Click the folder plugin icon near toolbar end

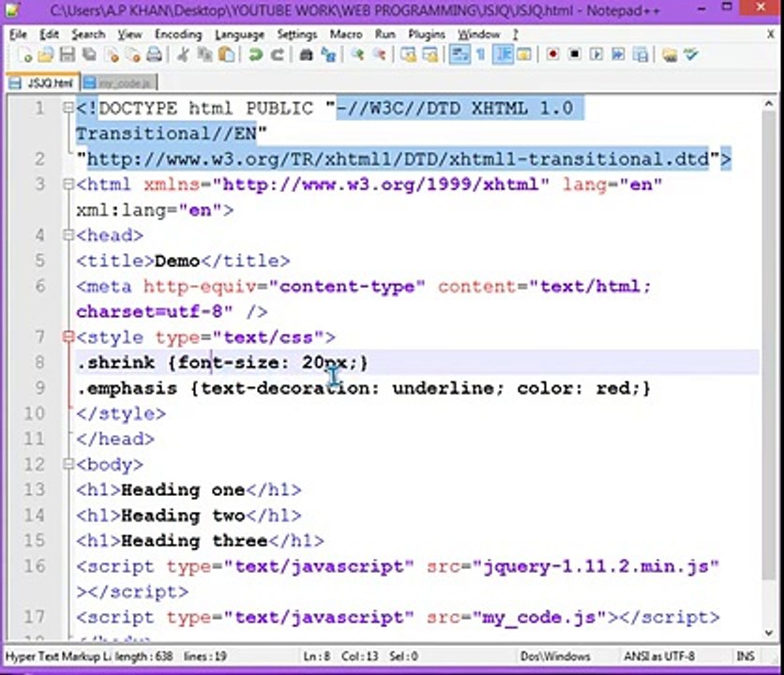click(670, 54)
